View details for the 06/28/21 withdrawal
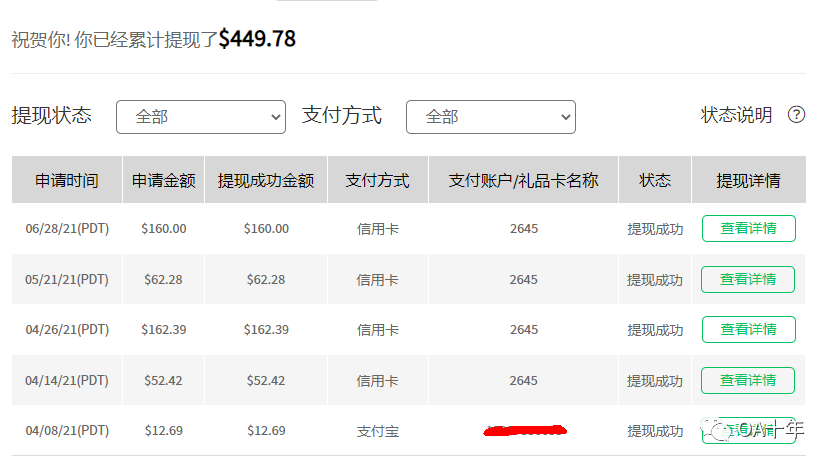 click(748, 229)
